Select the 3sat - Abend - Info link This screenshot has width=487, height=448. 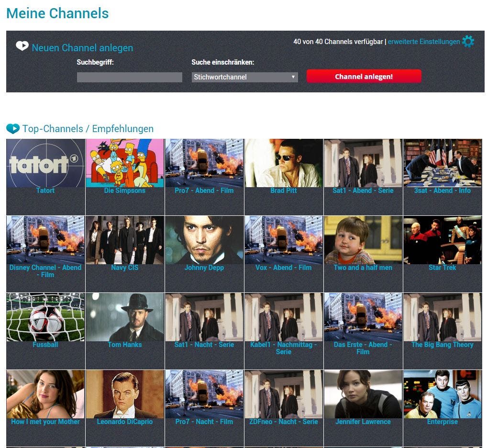coord(443,190)
